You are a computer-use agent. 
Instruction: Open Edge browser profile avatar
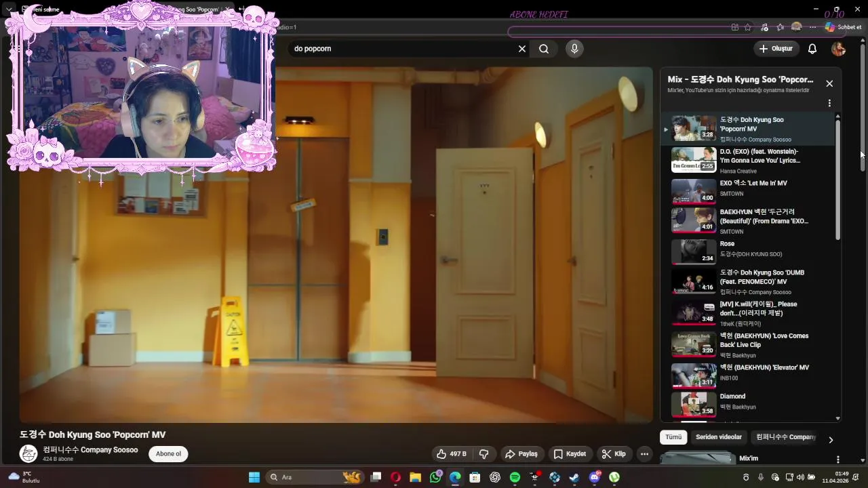(797, 27)
